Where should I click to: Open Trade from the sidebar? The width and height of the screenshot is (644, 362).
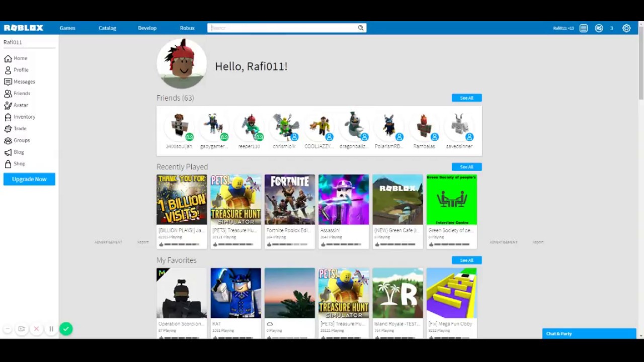(16, 129)
